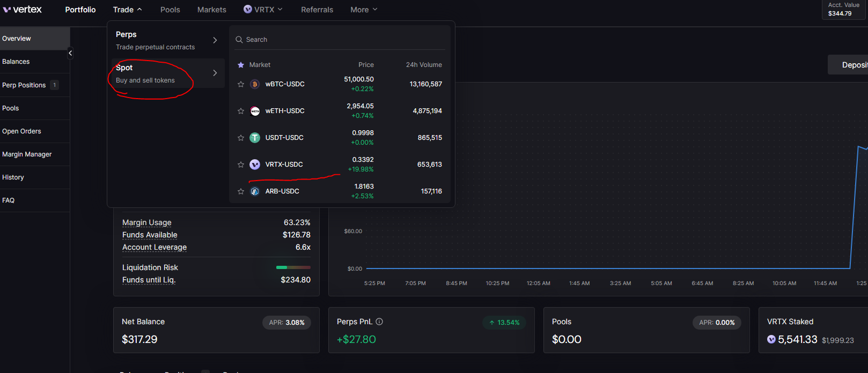Filter by favorites star in Market header
Screen dimensions: 868x373
tap(241, 65)
